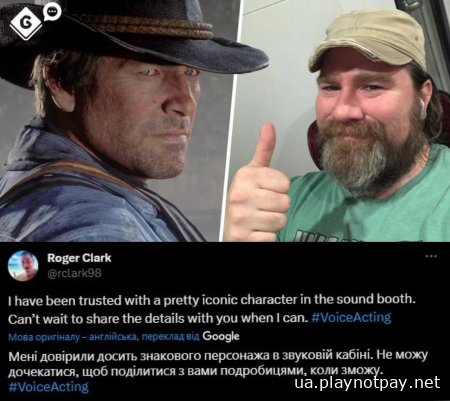The height and width of the screenshot is (401, 450).
Task: Open the speech bubble comment icon
Action: coord(52,12)
